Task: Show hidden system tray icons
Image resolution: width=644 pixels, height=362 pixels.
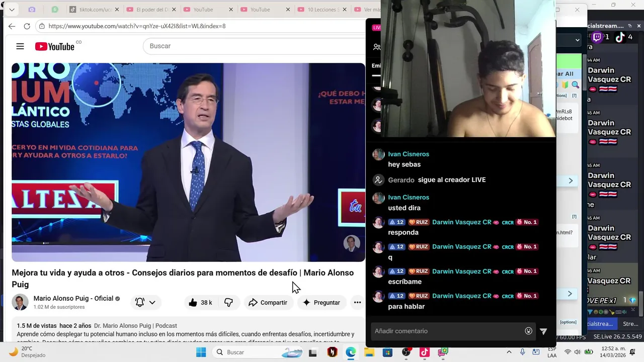Action: point(509,352)
